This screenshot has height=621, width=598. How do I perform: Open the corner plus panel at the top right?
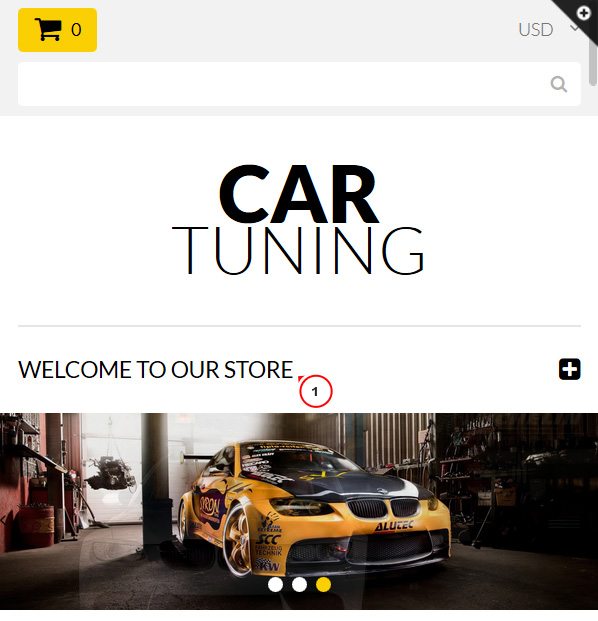coord(583,13)
